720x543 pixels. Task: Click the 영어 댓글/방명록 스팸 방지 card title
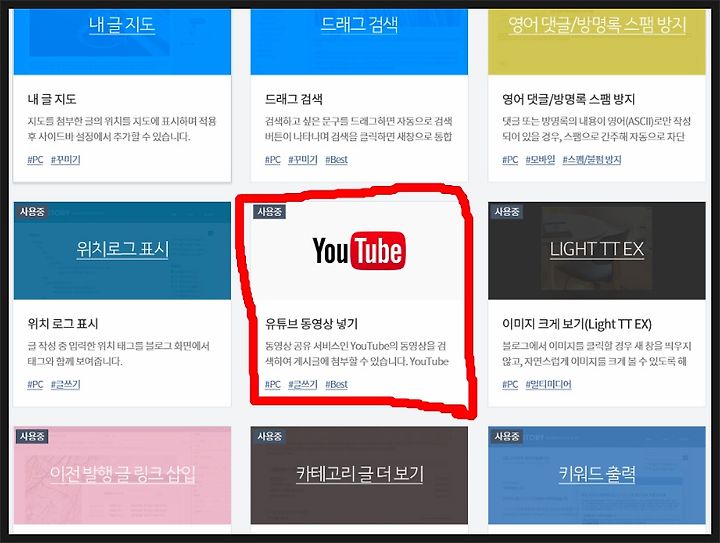(568, 99)
